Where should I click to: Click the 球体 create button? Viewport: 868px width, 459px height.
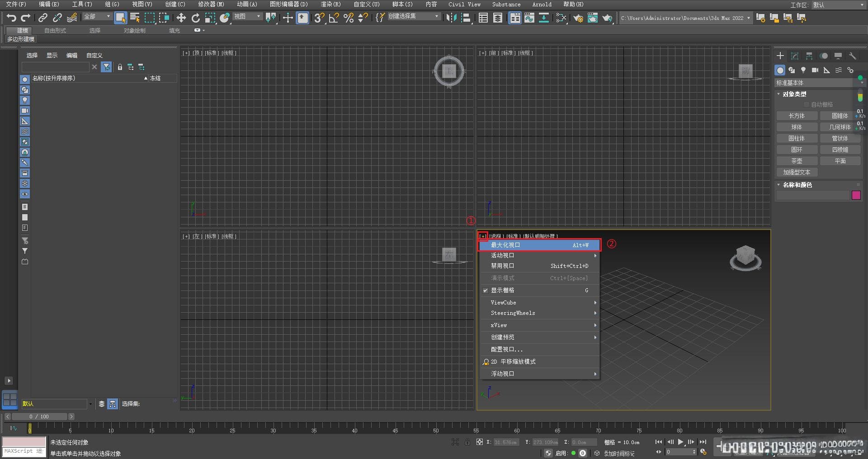(x=797, y=127)
